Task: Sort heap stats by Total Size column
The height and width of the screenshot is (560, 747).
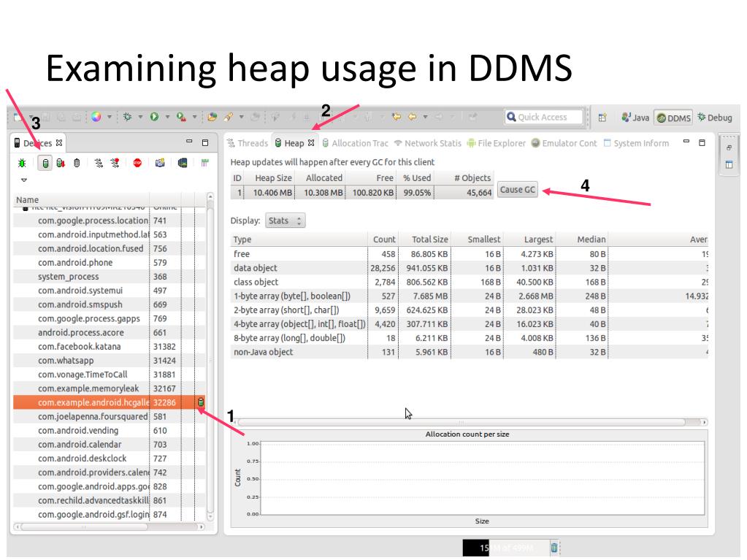Action: [424, 239]
